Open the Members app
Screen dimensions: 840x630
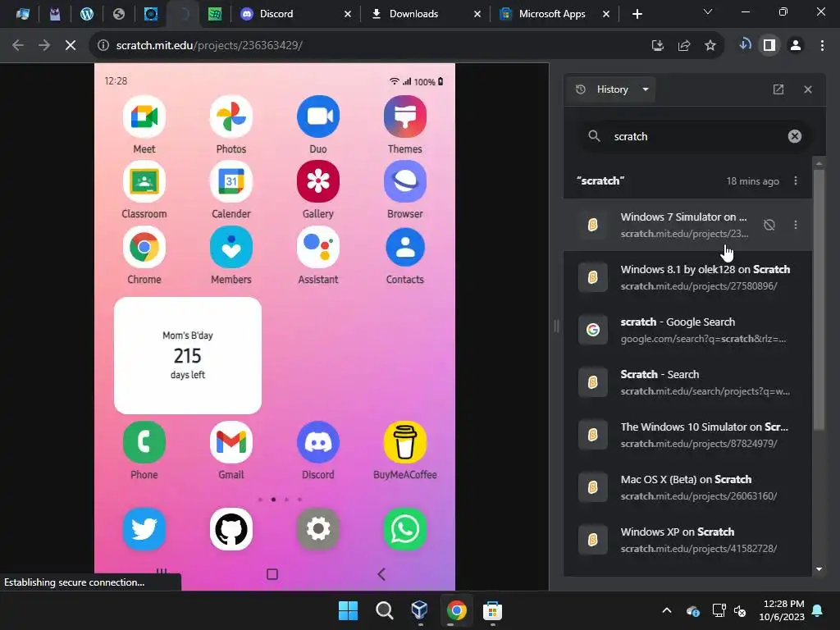(x=231, y=247)
